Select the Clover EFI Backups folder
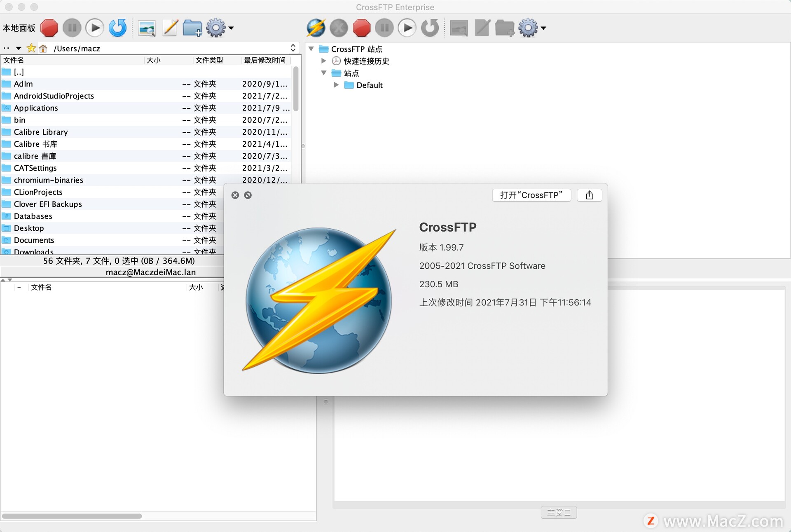 click(112, 204)
